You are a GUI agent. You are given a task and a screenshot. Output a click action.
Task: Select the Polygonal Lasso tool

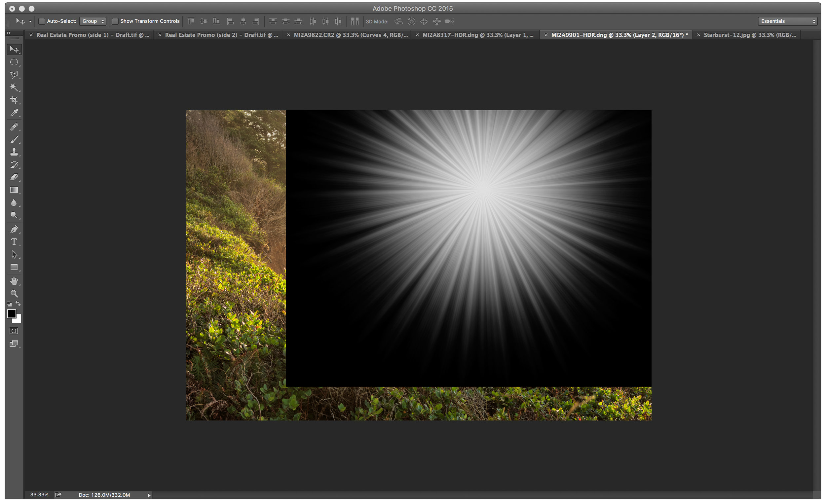point(14,75)
